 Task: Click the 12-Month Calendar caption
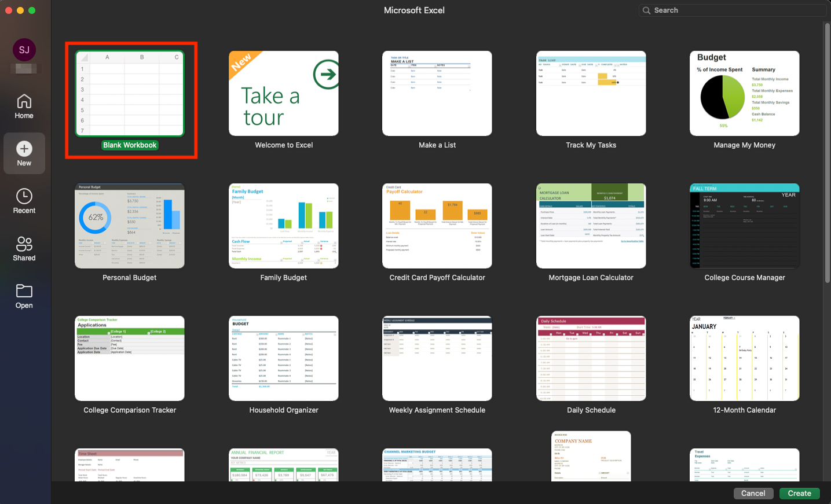point(745,410)
